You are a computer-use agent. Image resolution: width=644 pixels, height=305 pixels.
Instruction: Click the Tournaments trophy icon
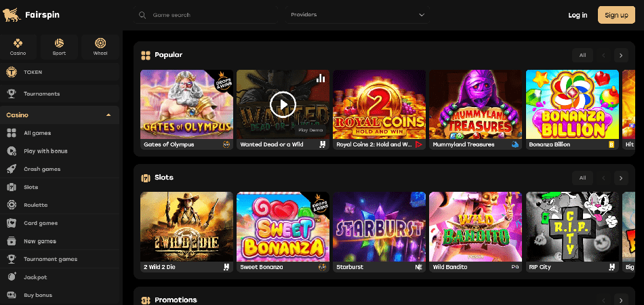(12, 94)
